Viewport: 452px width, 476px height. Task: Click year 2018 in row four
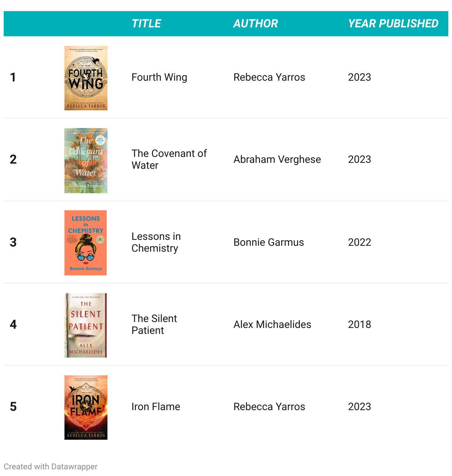(x=359, y=324)
